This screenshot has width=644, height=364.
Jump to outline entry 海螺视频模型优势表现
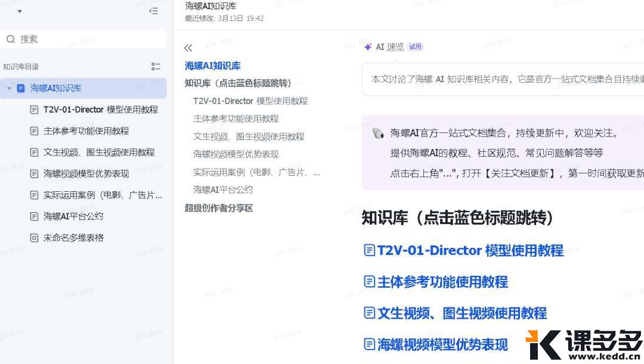coord(236,154)
